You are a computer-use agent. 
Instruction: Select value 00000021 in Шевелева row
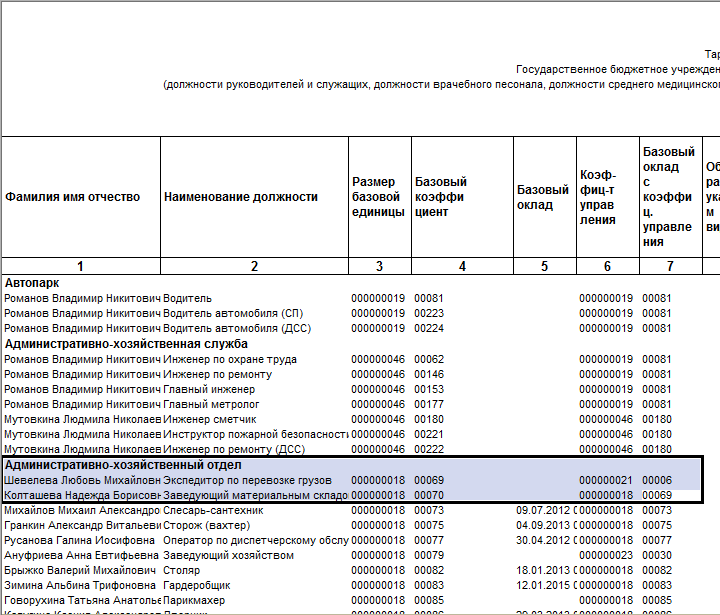[x=606, y=480]
